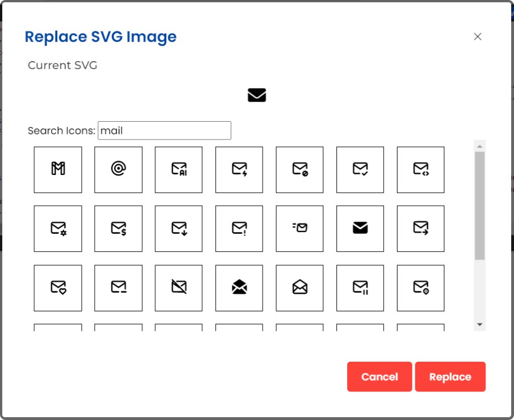Choose the mail with checkmark icon
This screenshot has width=514, height=420.
coord(360,170)
